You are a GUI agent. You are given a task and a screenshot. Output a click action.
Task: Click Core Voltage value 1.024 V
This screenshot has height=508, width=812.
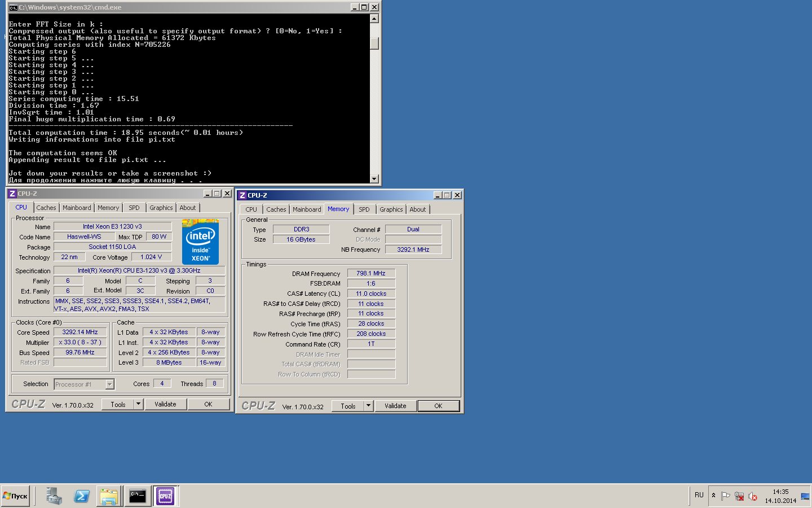coord(151,257)
